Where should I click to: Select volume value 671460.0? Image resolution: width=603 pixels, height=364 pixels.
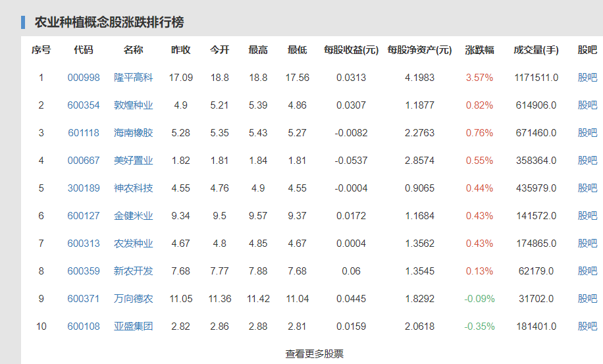(536, 133)
